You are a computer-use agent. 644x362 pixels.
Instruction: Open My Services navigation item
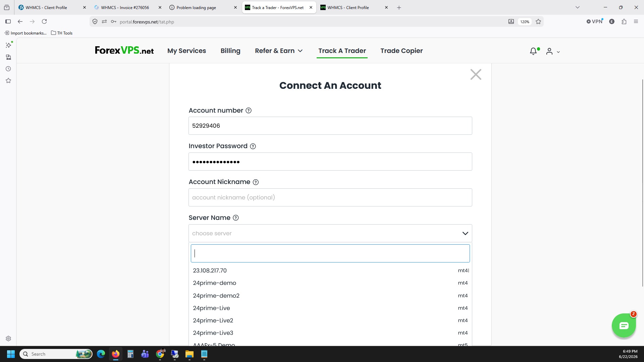(x=186, y=51)
